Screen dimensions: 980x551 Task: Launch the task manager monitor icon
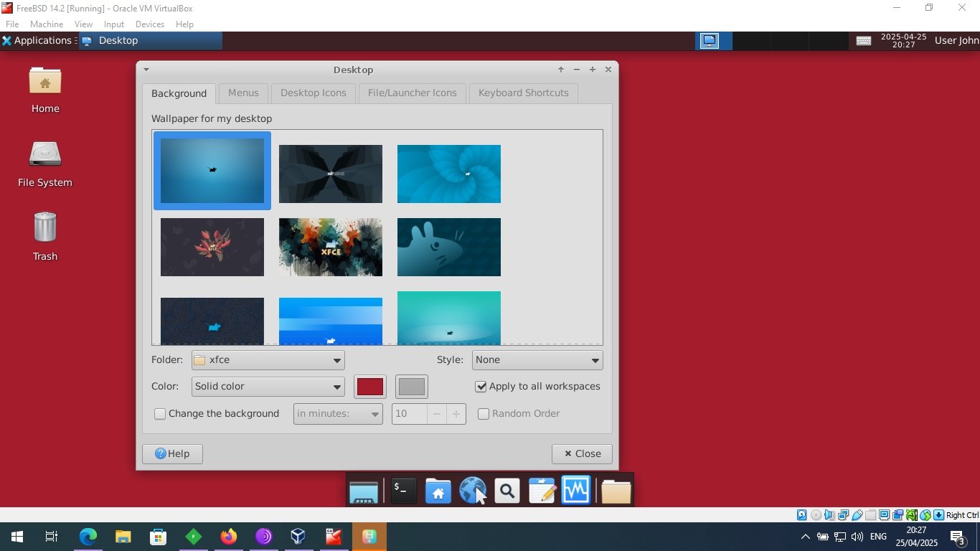pos(576,491)
